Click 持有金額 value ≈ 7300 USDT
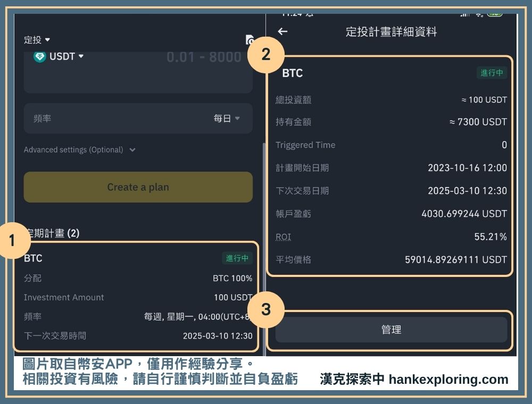Viewport: 532px width, 404px height. [478, 122]
